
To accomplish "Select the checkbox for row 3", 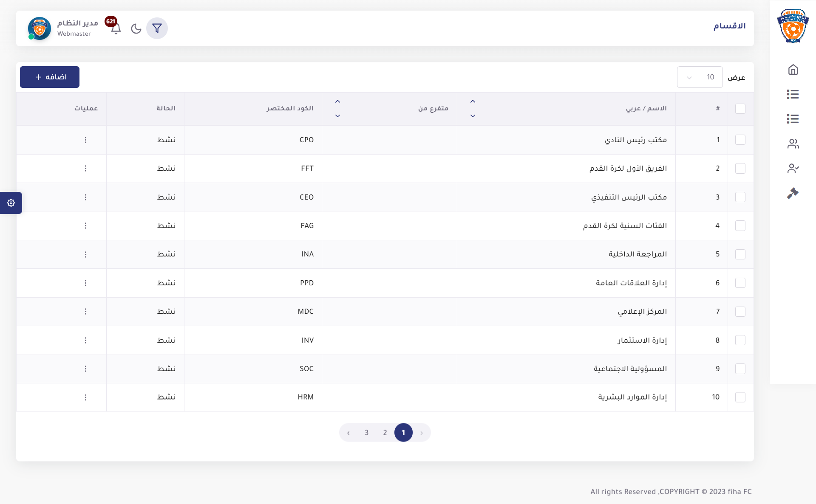I will pyautogui.click(x=740, y=197).
